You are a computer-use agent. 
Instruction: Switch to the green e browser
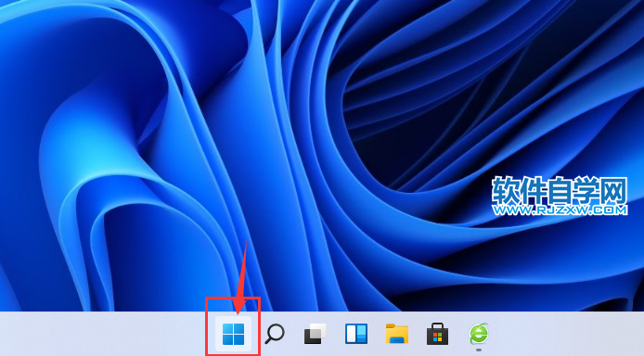coord(479,334)
